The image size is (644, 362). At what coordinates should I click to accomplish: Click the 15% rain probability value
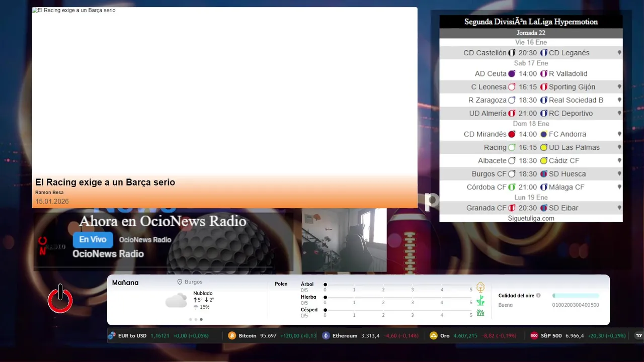pos(205,307)
